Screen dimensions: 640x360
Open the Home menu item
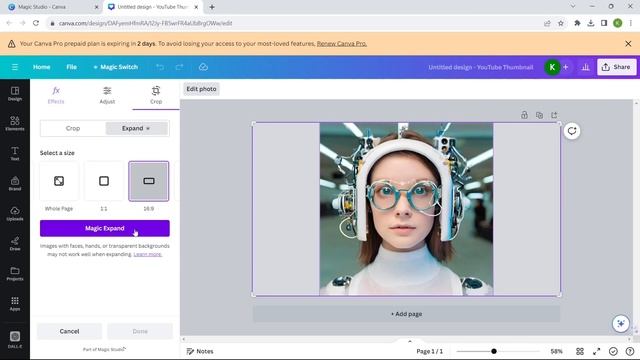[x=42, y=67]
